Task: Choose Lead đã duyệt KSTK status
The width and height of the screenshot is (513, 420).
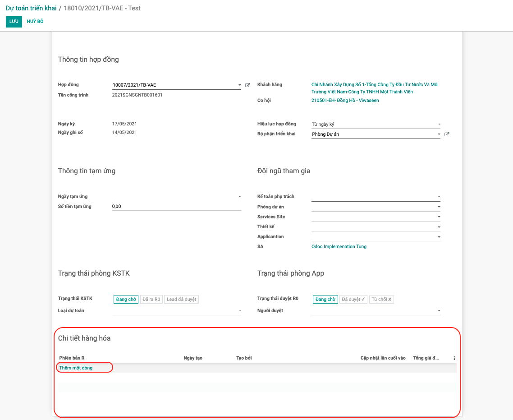Action: pyautogui.click(x=181, y=300)
